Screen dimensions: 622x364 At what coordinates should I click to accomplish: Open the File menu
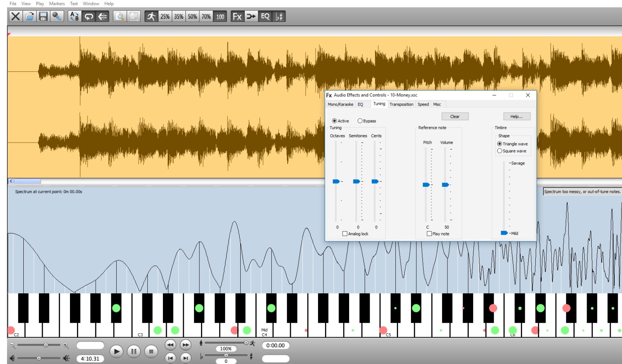click(13, 3)
